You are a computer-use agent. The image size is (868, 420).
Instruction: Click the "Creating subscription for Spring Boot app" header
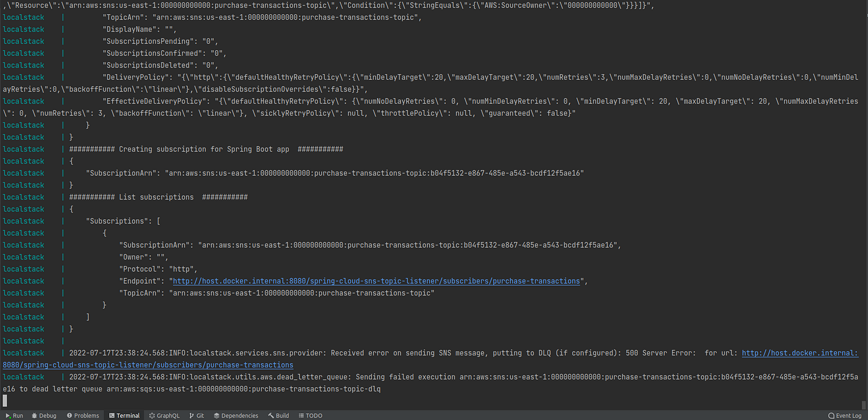click(206, 149)
